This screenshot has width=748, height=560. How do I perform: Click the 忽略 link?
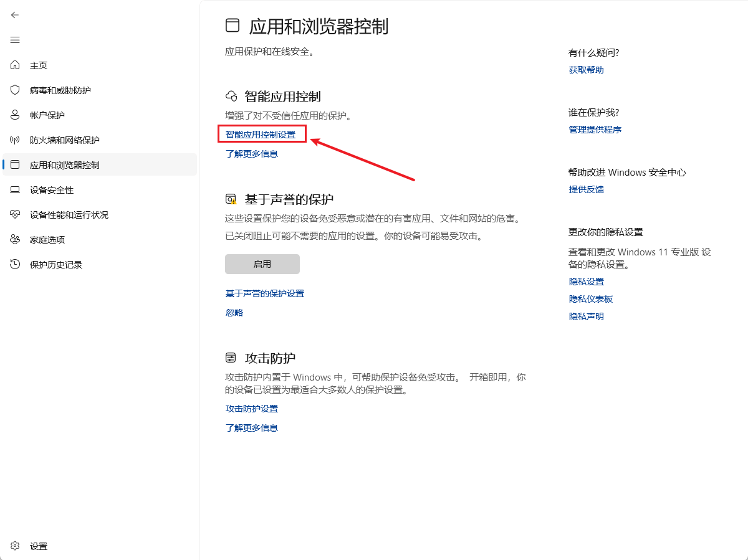coord(234,313)
